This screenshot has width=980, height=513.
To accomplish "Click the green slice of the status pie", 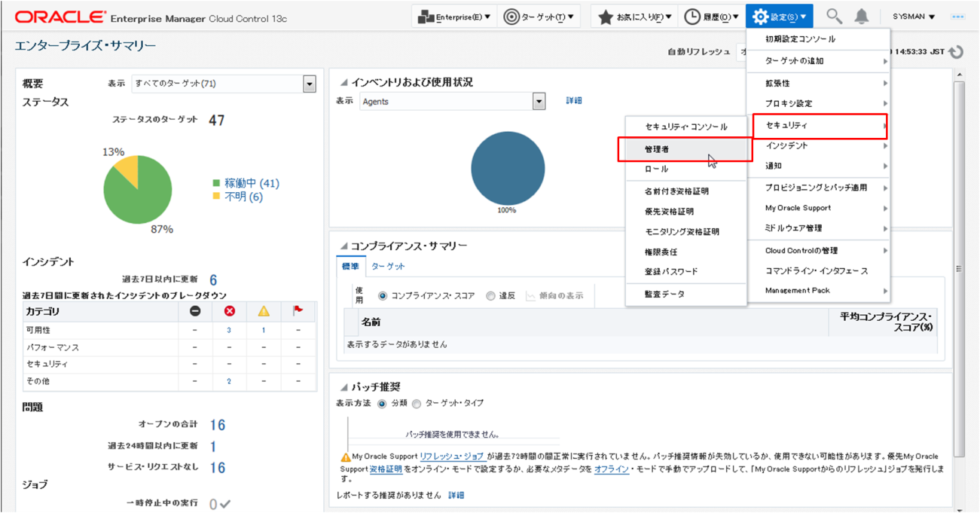I will (139, 196).
